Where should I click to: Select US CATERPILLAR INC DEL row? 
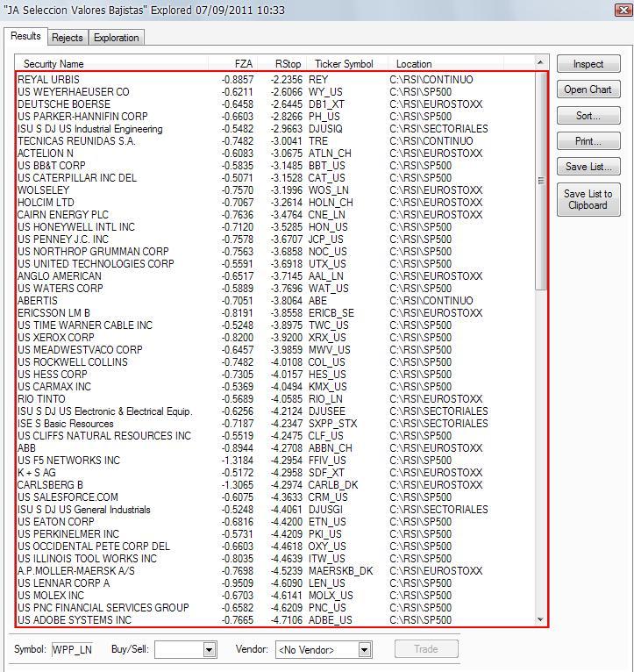pyautogui.click(x=275, y=178)
